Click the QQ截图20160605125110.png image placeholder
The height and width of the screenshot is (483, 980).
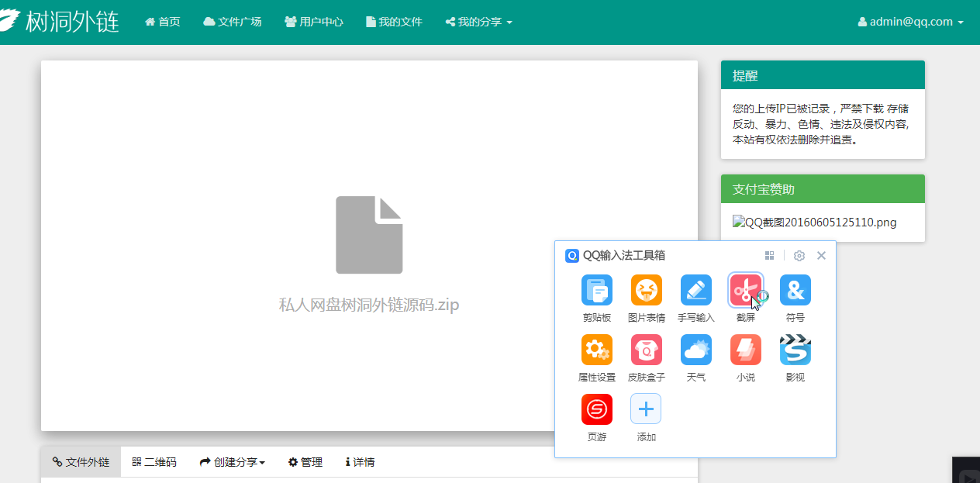815,223
